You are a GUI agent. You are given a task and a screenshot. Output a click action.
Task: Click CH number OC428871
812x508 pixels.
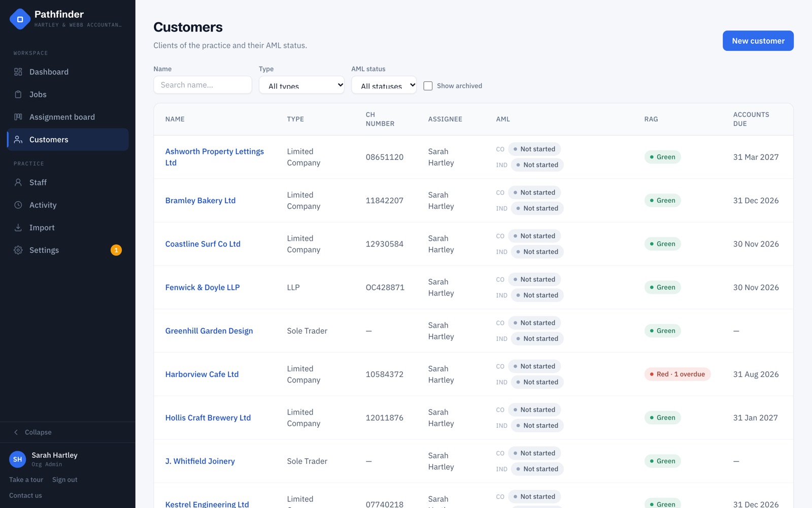point(385,288)
